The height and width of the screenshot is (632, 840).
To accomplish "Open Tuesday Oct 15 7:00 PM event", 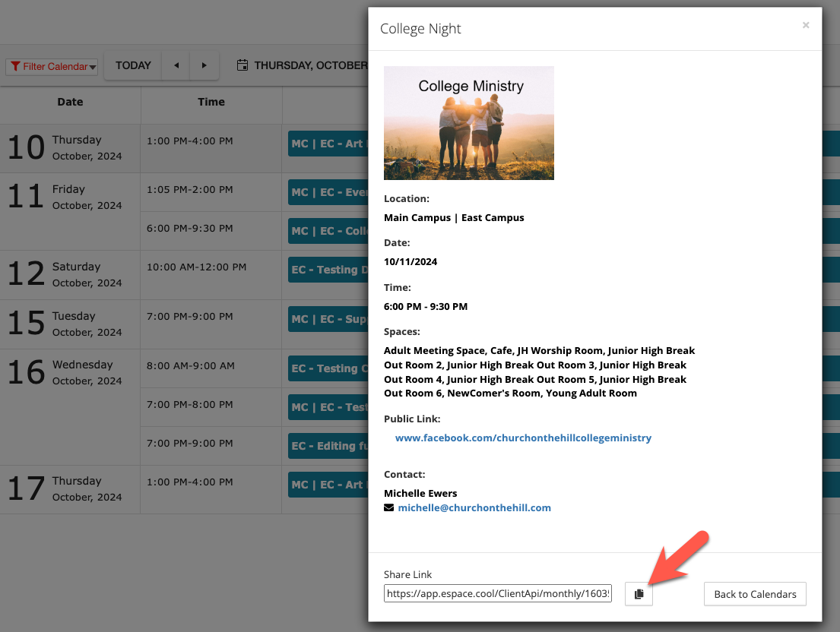I will coord(327,319).
